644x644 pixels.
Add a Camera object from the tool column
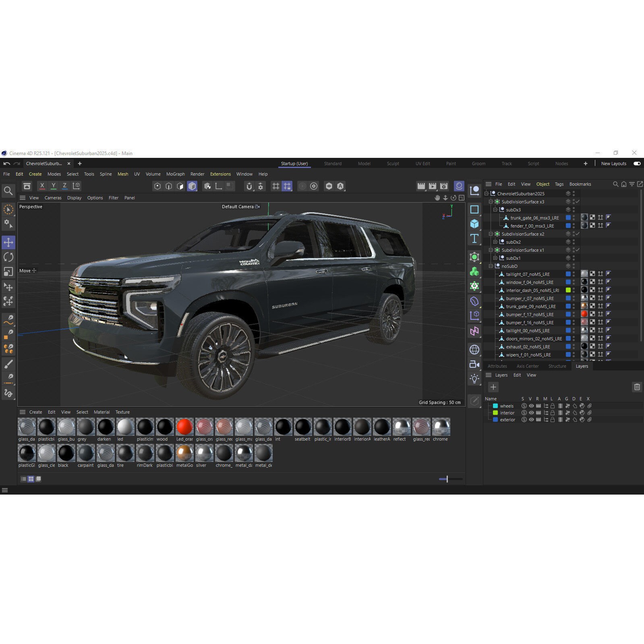tap(474, 364)
